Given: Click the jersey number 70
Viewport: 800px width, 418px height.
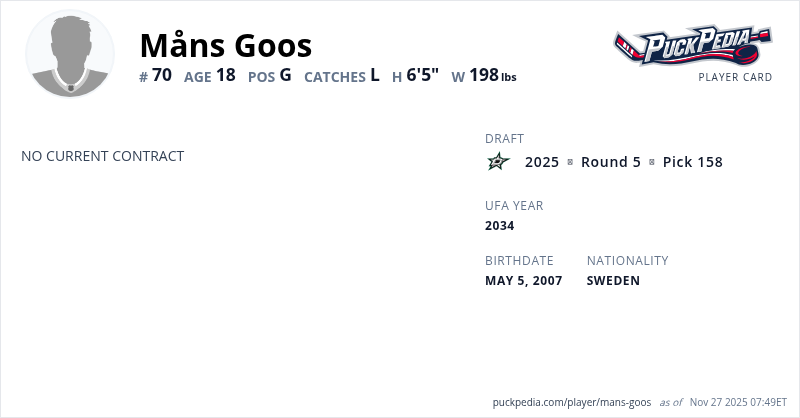Looking at the screenshot, I should click(x=162, y=75).
